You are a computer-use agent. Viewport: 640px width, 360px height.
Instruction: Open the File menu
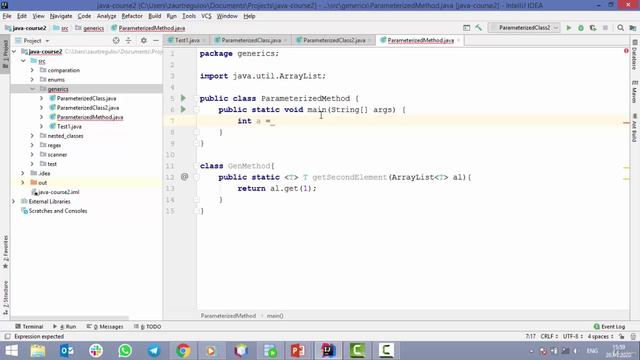[x=7, y=16]
